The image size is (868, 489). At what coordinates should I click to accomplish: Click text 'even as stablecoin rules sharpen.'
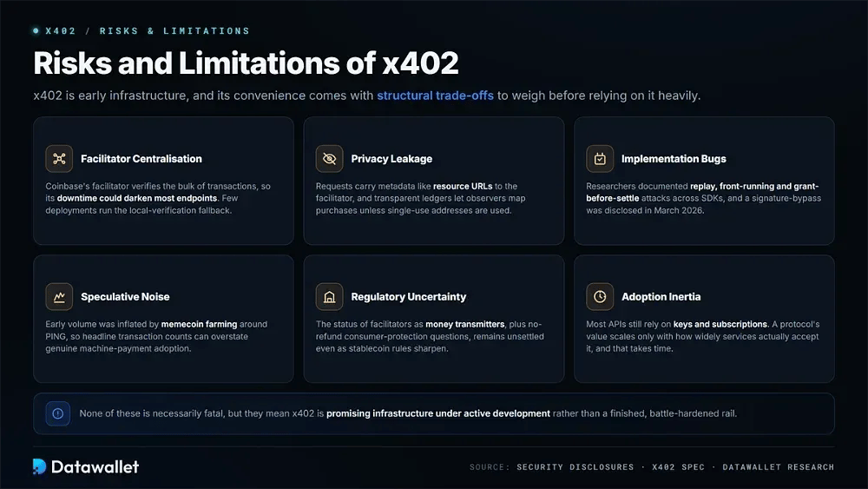click(x=382, y=348)
